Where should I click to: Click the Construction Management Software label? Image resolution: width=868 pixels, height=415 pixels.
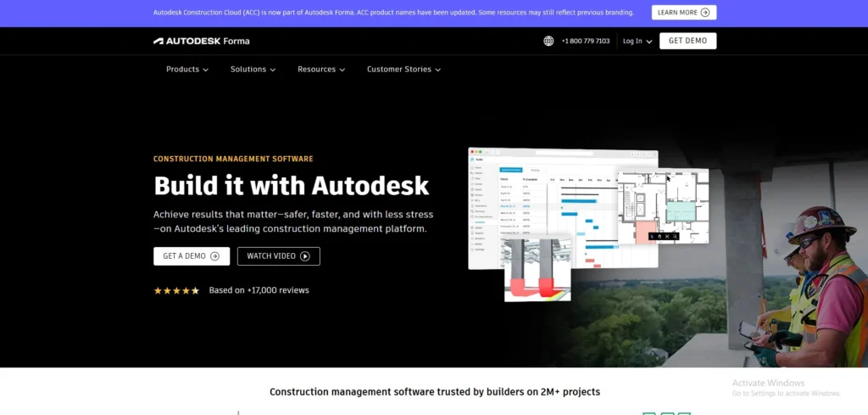[x=233, y=159]
